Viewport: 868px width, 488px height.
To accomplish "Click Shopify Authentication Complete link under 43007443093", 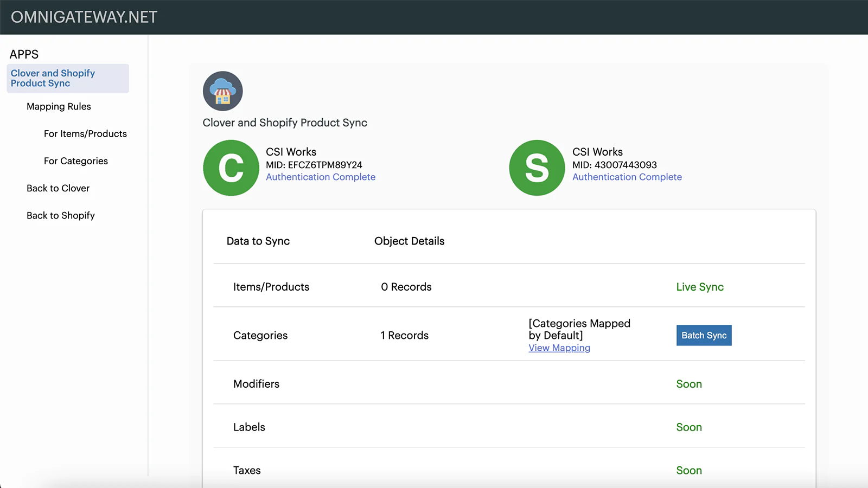I will [627, 177].
